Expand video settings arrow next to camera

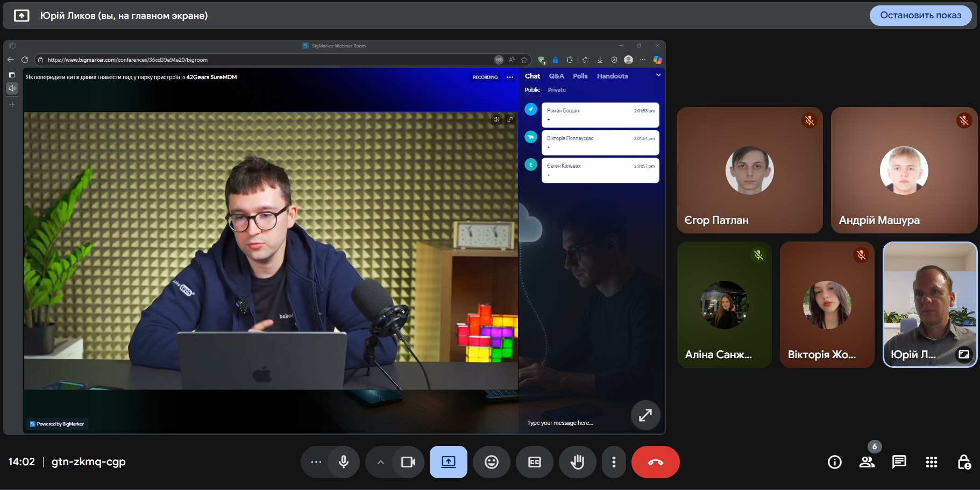(x=380, y=462)
